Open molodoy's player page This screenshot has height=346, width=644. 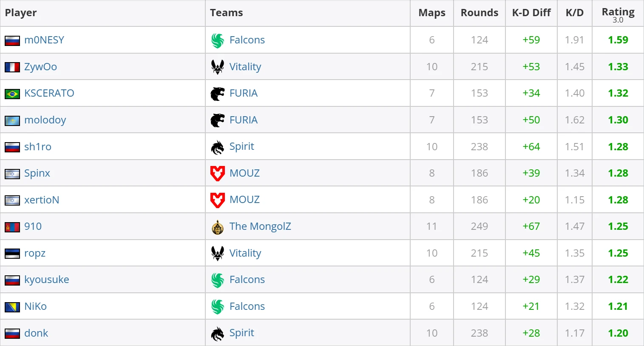45,120
